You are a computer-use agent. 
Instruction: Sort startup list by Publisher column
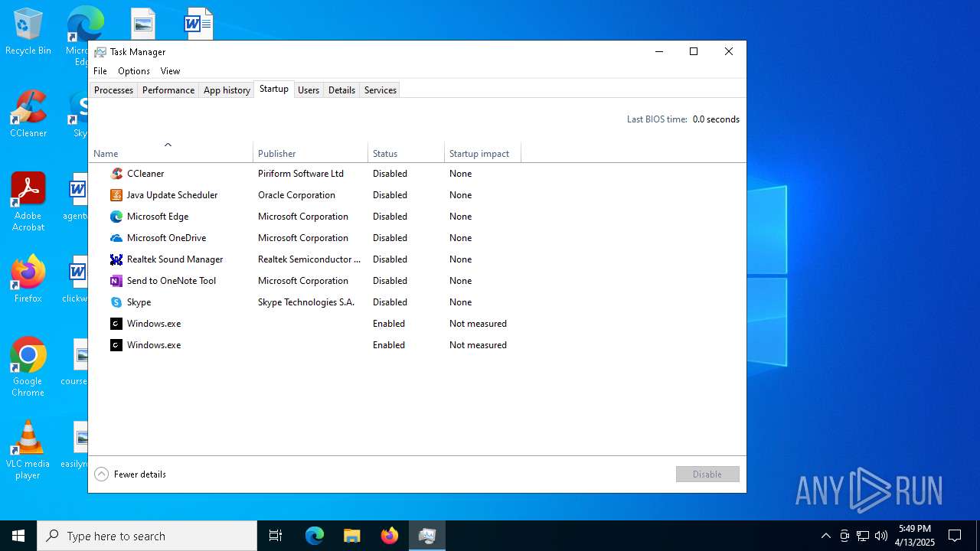click(x=310, y=153)
